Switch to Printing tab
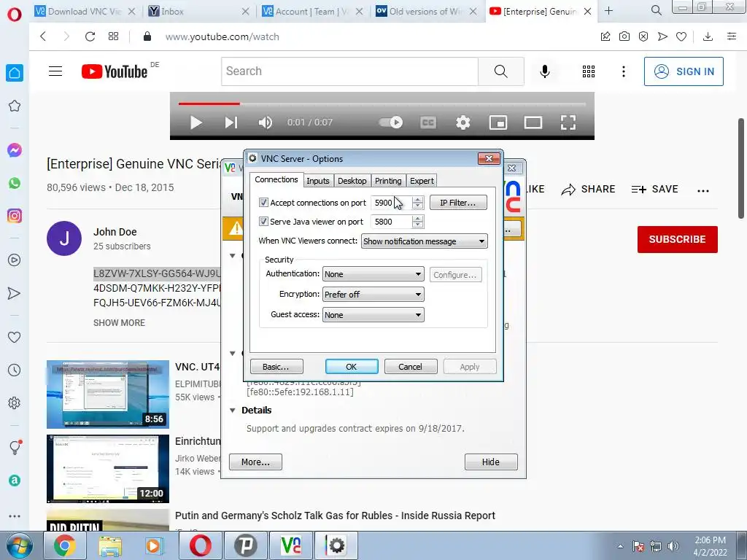The width and height of the screenshot is (747, 560). coord(388,181)
